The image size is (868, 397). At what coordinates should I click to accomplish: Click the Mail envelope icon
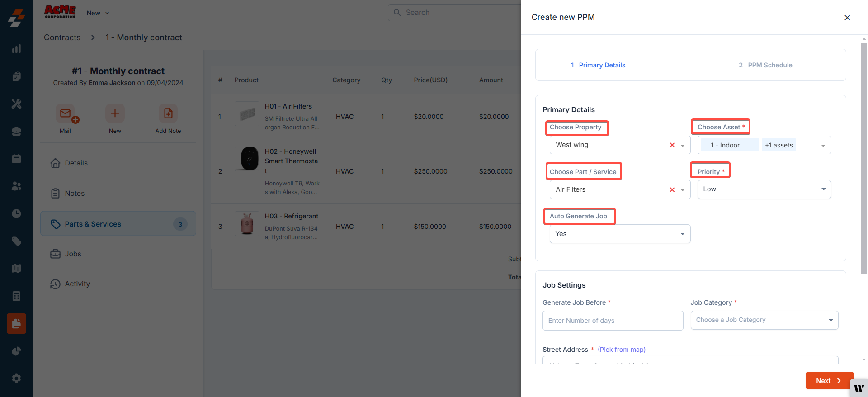coord(66,113)
